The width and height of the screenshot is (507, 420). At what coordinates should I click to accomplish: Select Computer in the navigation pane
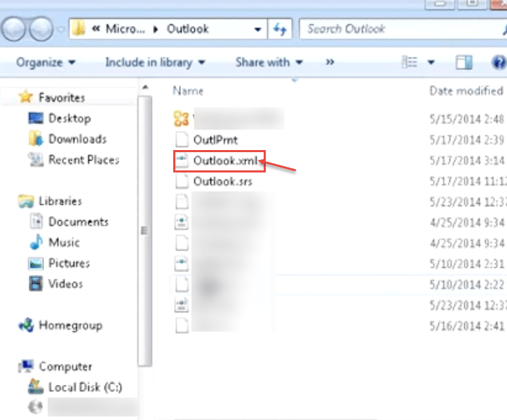click(x=65, y=367)
